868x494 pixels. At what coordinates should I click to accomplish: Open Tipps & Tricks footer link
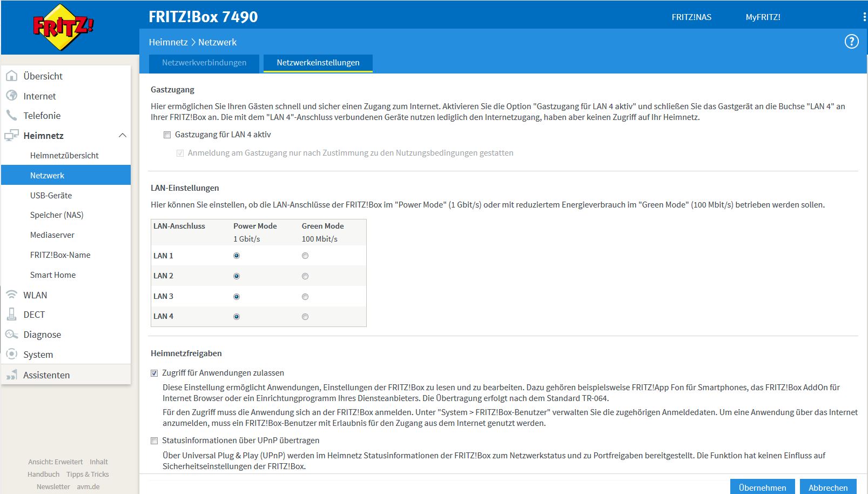(88, 474)
